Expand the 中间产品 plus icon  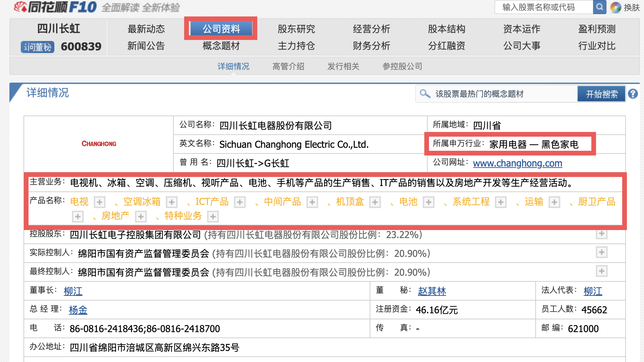tap(312, 202)
